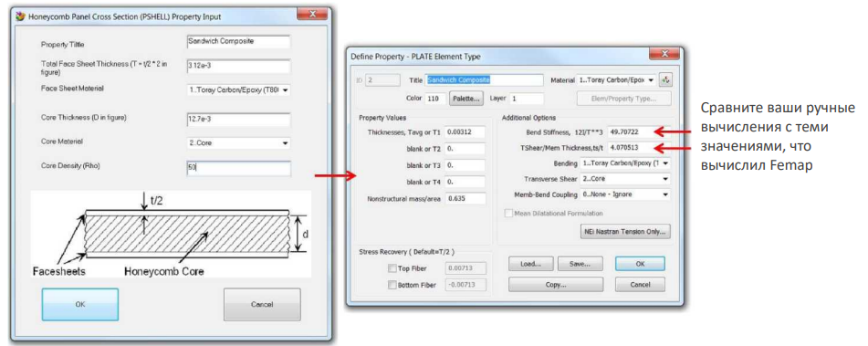Click the Load button

pyautogui.click(x=531, y=264)
